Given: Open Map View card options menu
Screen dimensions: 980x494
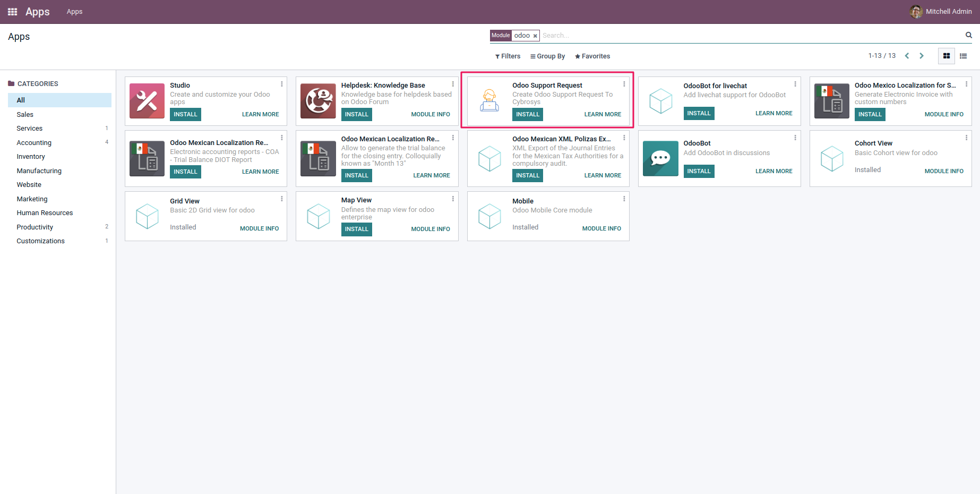Looking at the screenshot, I should [453, 199].
